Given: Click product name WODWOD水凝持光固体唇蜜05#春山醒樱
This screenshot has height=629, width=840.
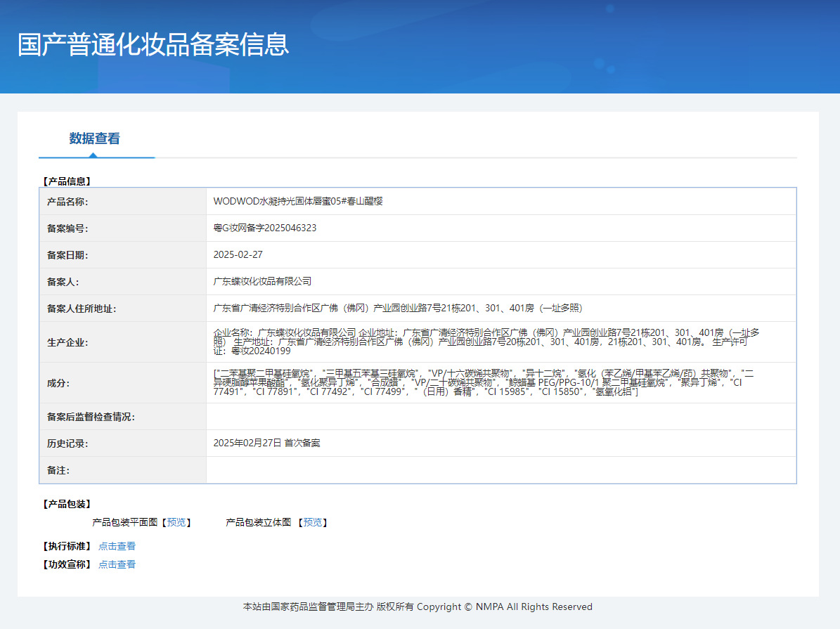Looking at the screenshot, I should (x=298, y=202).
